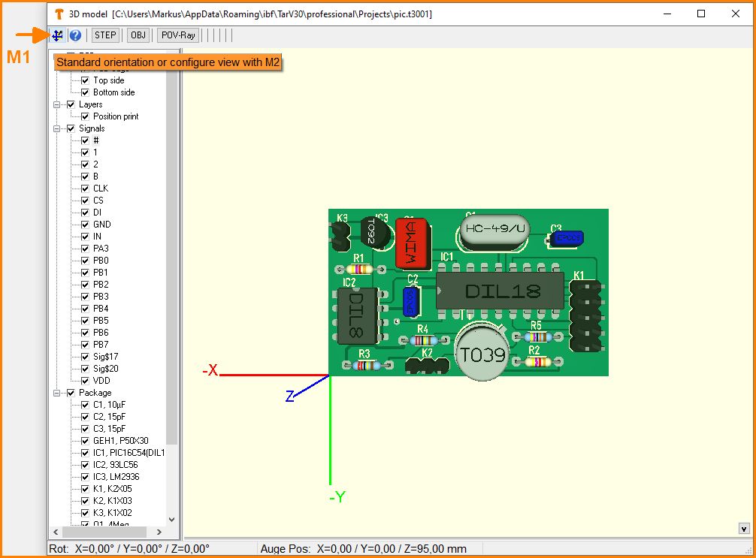Screen dimensions: 756x558
Task: Click the DIL8 chip labeled IC2
Action: coord(355,316)
